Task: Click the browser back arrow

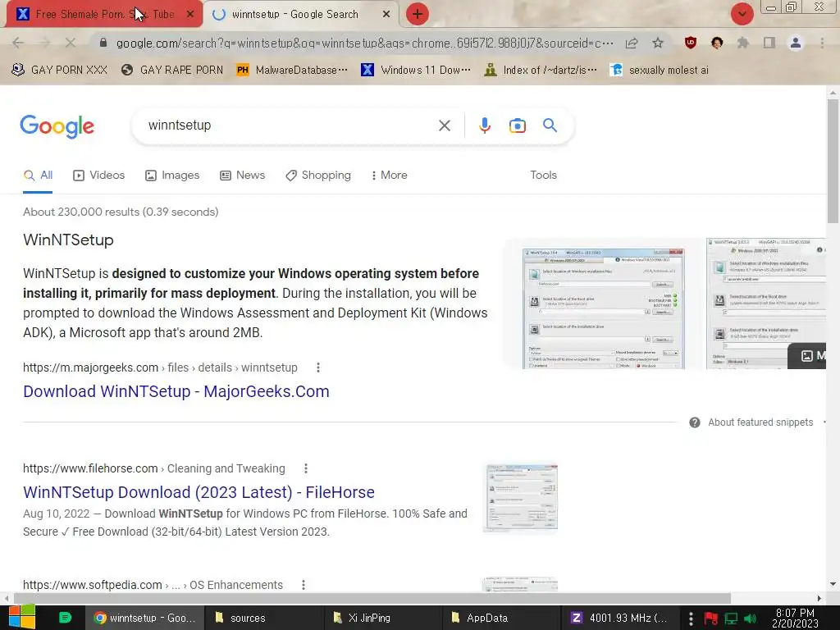Action: coord(18,43)
